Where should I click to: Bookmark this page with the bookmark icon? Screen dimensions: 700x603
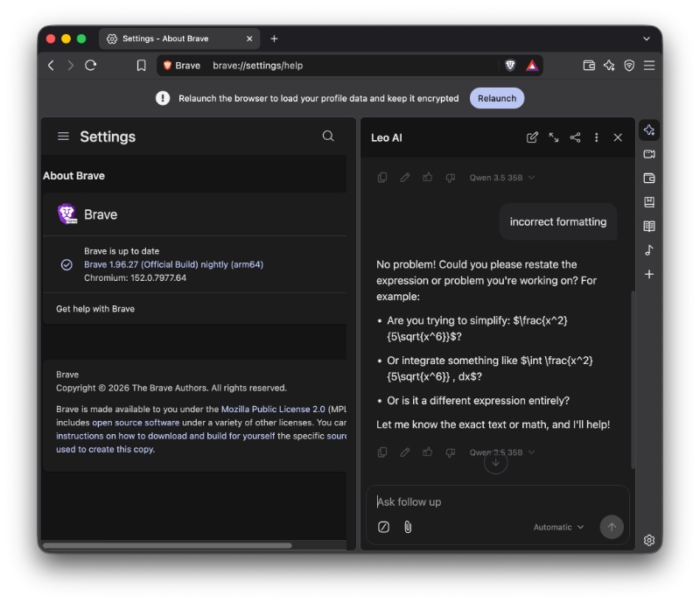[x=141, y=66]
